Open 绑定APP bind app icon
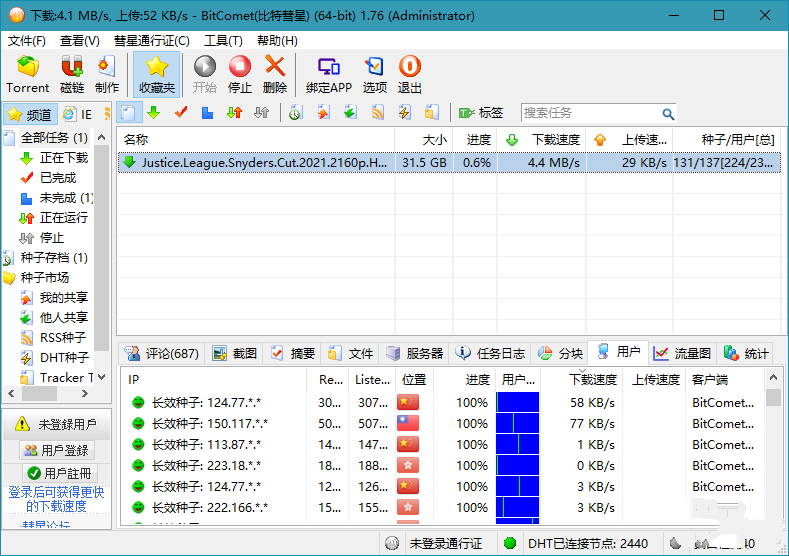Image resolution: width=789 pixels, height=556 pixels. [x=328, y=75]
